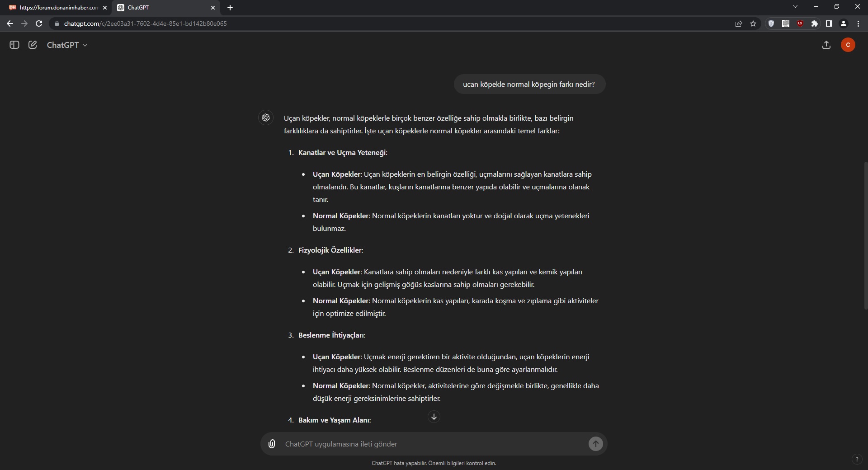Reload the current page
Viewport: 868px width, 470px height.
(39, 23)
